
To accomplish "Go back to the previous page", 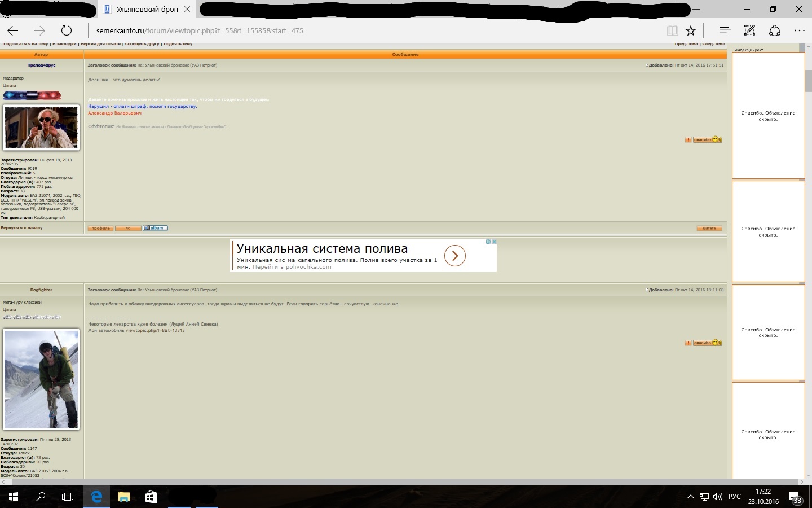I will 13,30.
